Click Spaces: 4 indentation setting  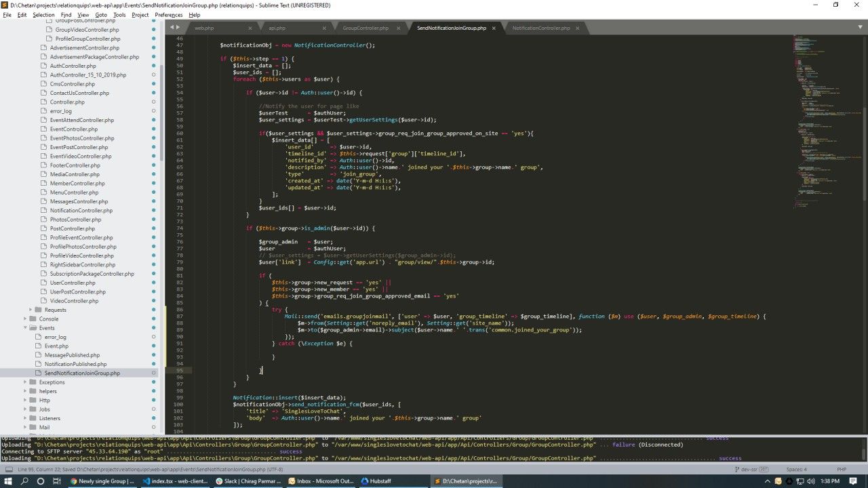click(x=796, y=469)
